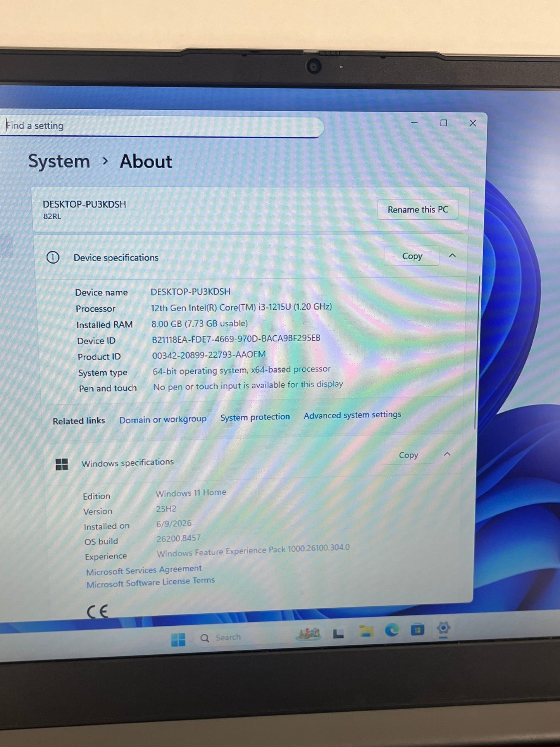Viewport: 560px width, 747px height.
Task: Click the Pen and touch label
Action: [x=108, y=388]
